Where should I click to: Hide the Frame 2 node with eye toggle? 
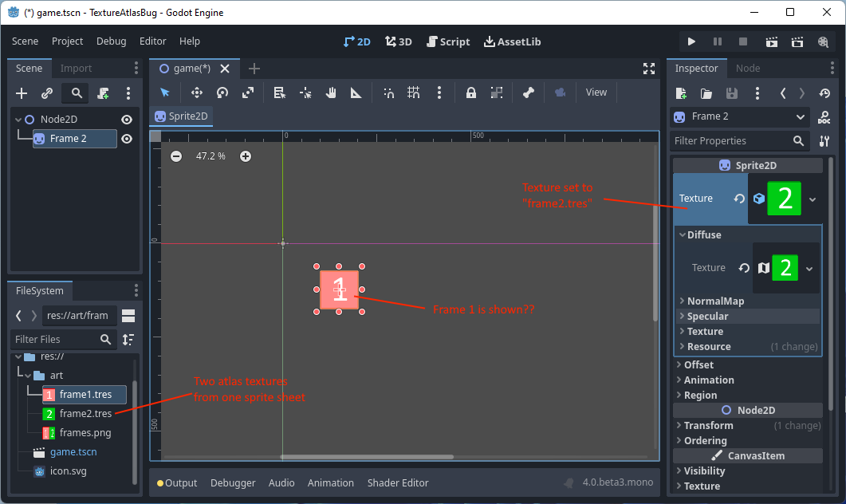[127, 138]
